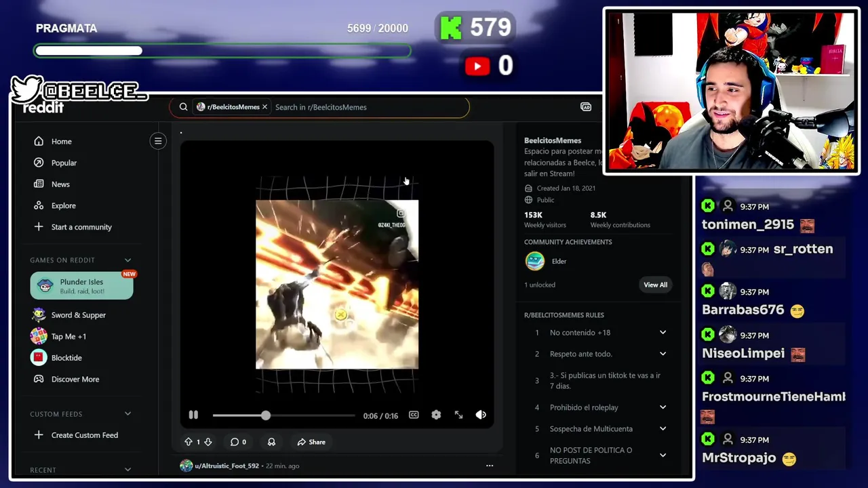Collapse the sidebar with hamburger button
Viewport: 868px width, 488px height.
pos(158,141)
